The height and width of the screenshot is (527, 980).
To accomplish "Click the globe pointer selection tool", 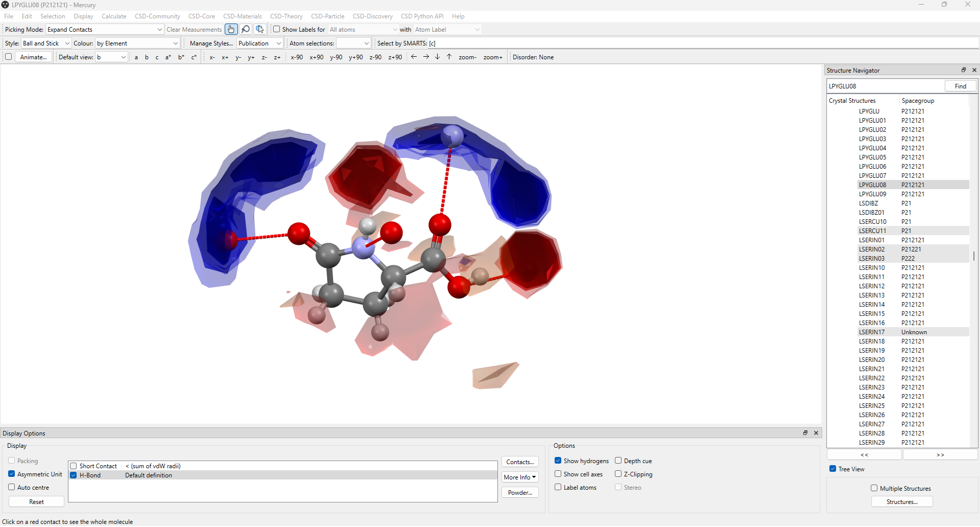I will [260, 30].
